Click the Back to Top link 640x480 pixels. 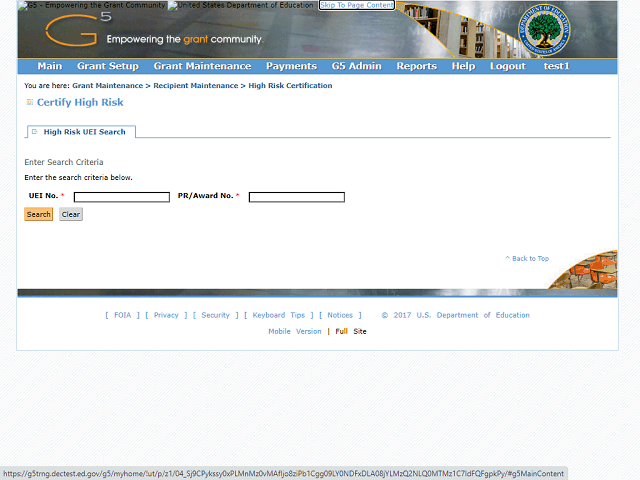[x=527, y=258]
